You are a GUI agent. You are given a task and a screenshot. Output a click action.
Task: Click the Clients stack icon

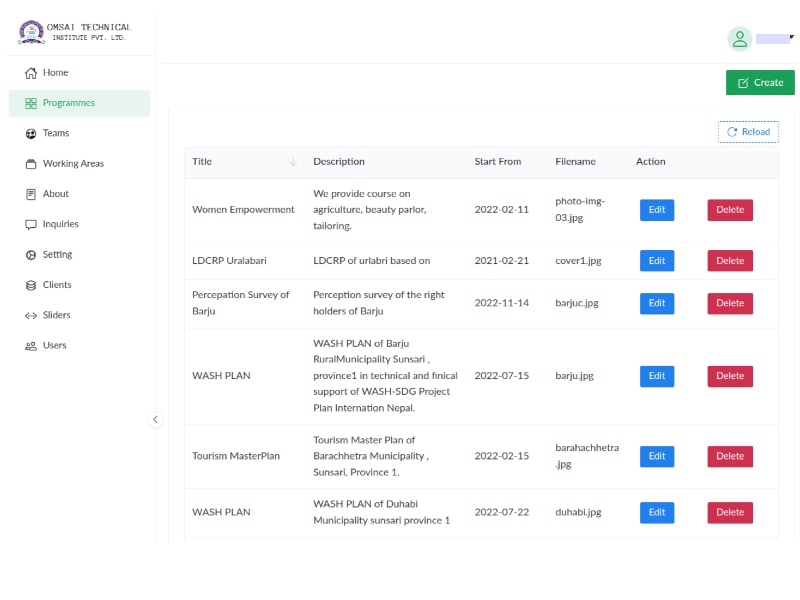click(x=31, y=285)
